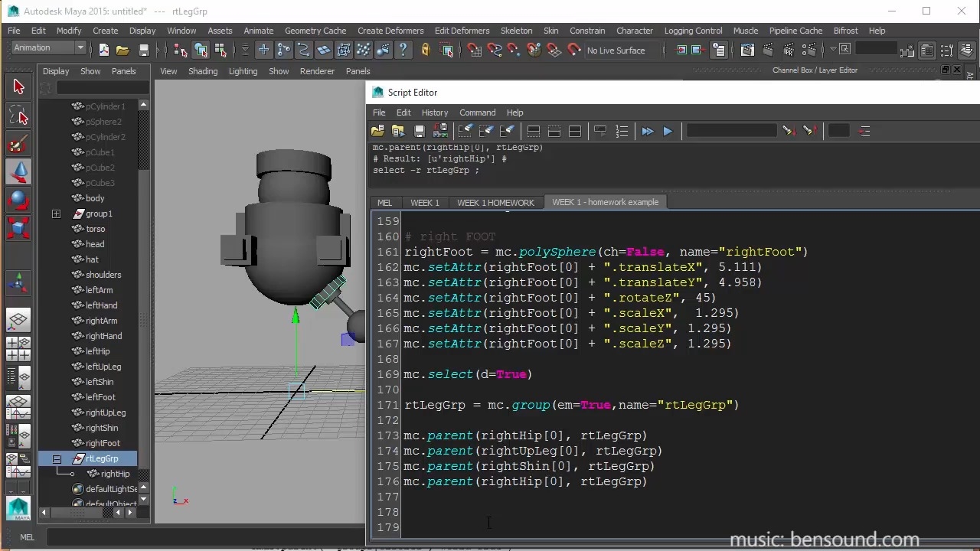
Task: Click the Save Scene icon in the status line
Action: coord(144,50)
